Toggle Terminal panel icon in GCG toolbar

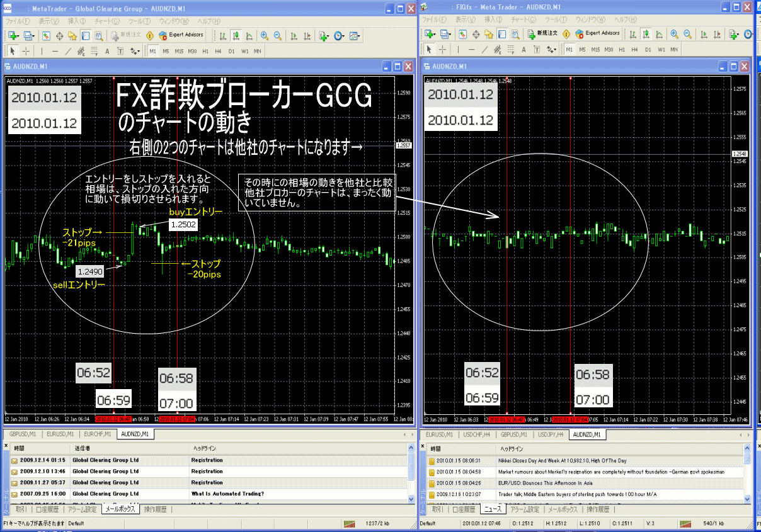tap(86, 36)
